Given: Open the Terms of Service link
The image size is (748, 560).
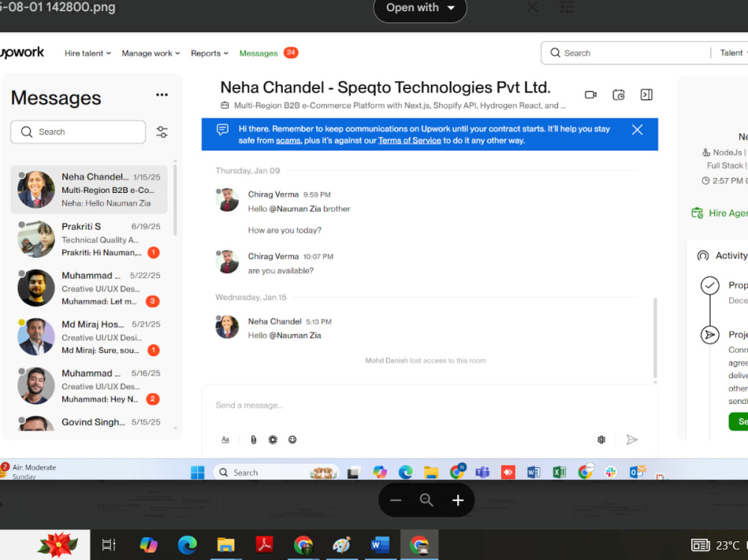Looking at the screenshot, I should (x=409, y=141).
